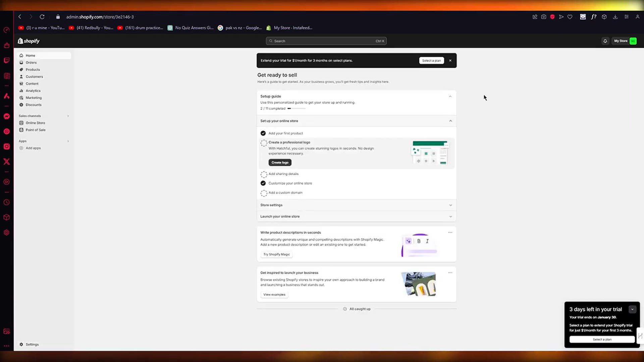
Task: Open the more options dots on Get inspired card
Action: (x=450, y=273)
